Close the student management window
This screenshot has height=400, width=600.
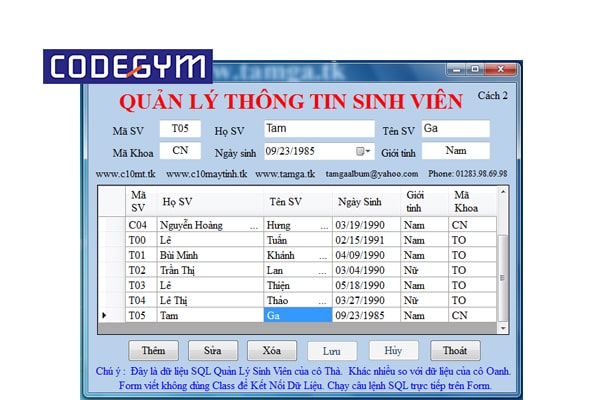(501, 69)
